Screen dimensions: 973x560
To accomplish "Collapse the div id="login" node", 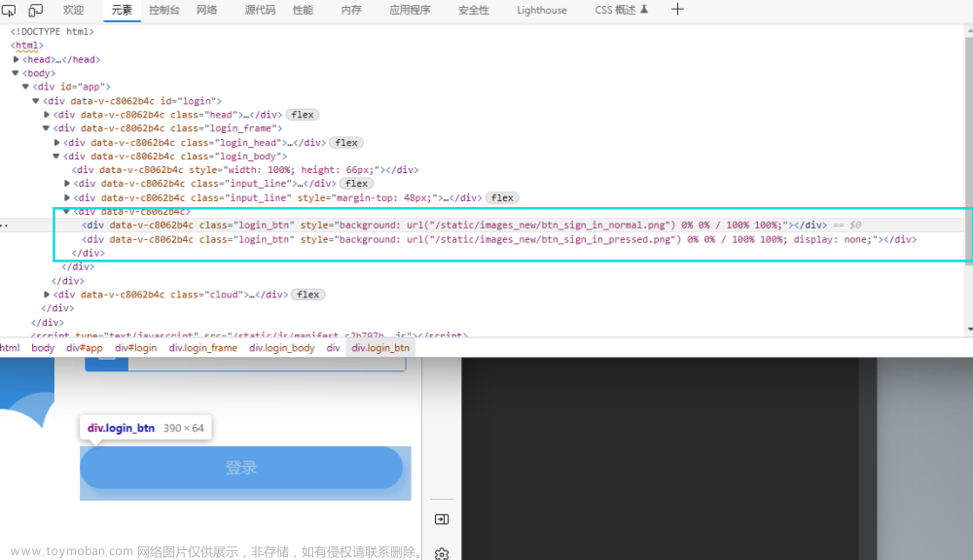I will click(36, 100).
